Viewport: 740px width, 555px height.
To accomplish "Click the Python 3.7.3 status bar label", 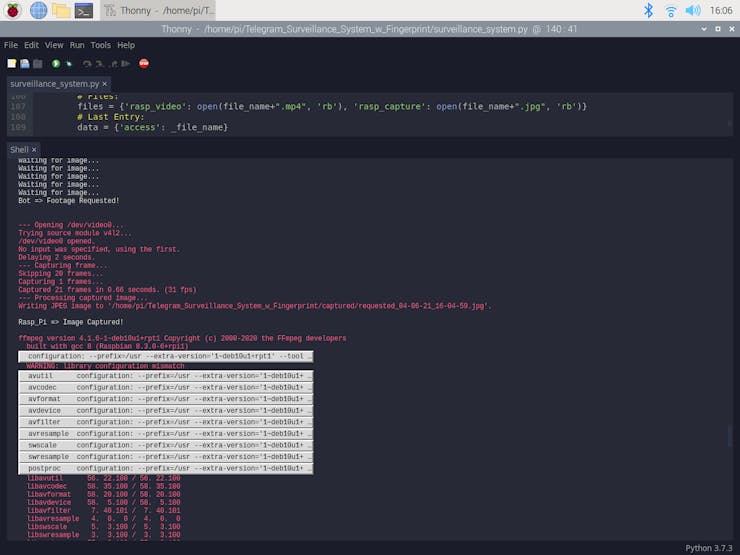I will tap(709, 548).
